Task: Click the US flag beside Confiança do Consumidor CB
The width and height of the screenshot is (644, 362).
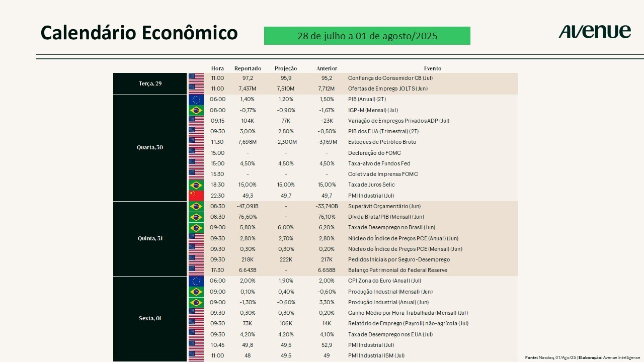Action: [196, 78]
